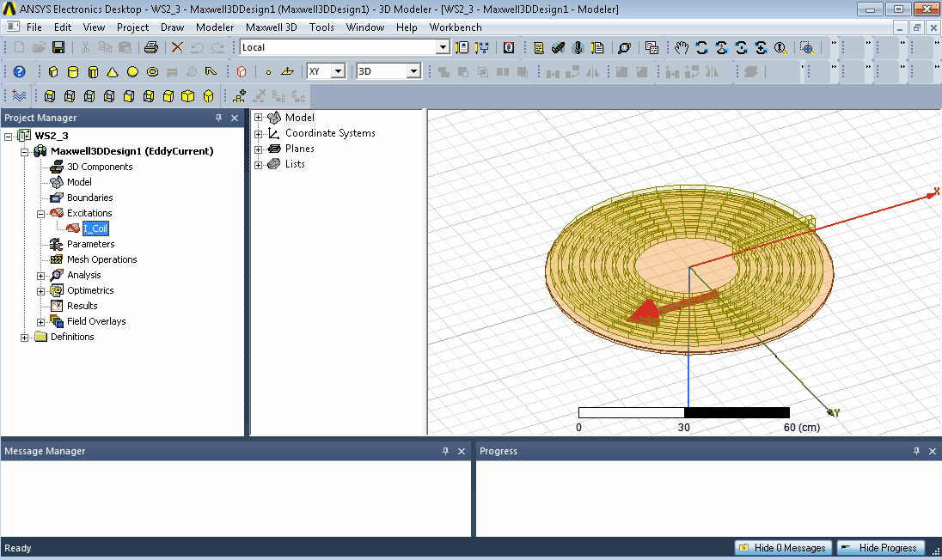Open the Tools menu
The height and width of the screenshot is (560, 942).
(x=321, y=27)
